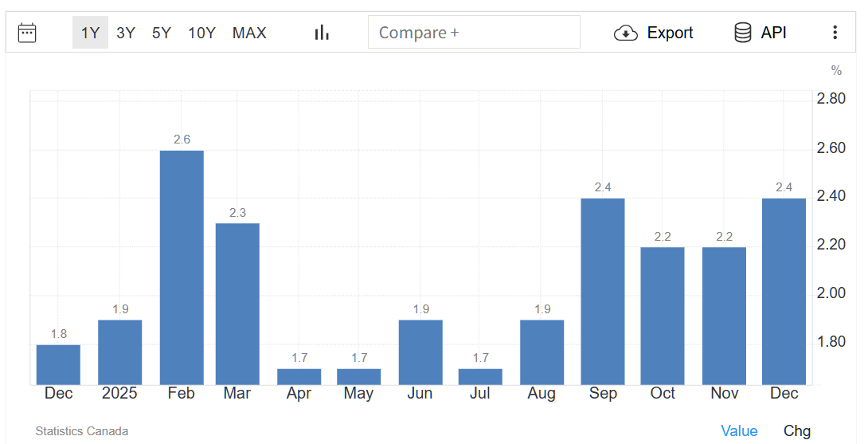Click the February 2.6 bar
Viewport: 868px width, 444px height.
[182, 267]
